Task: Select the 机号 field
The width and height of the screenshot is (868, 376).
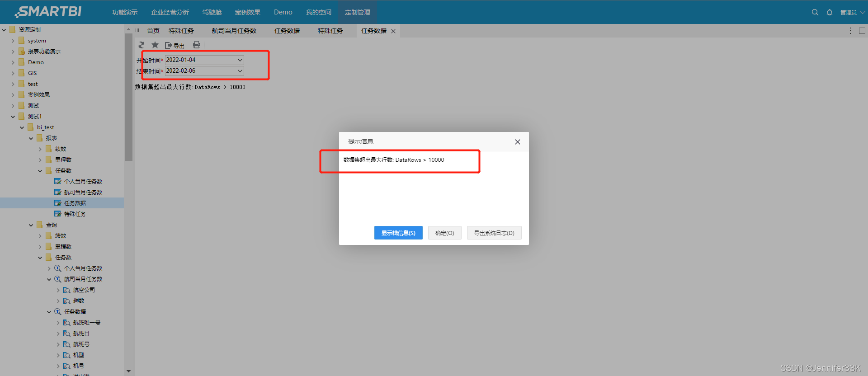Action: (x=79, y=366)
